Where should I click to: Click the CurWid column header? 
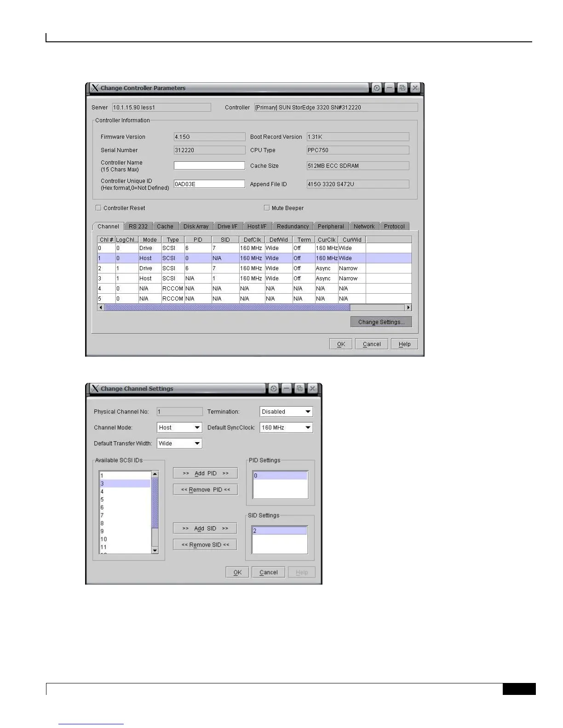[x=352, y=239]
